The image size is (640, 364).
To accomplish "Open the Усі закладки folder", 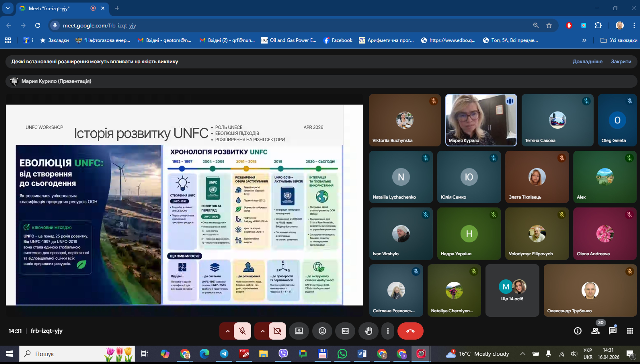I will (x=619, y=40).
